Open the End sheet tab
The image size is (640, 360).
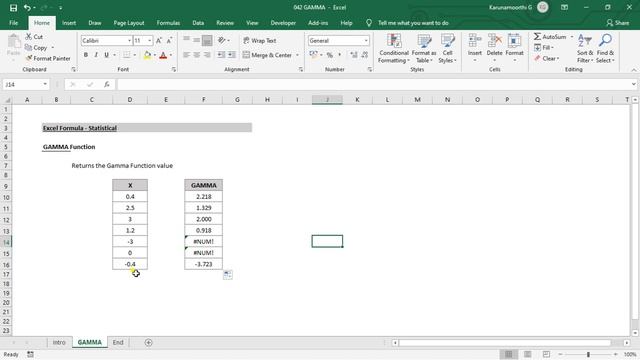(x=118, y=342)
